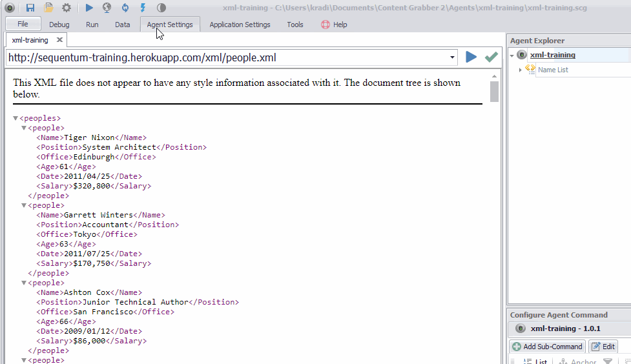Screen dimensions: 631x364
Task: Click the blue refresh arrows icon
Action: click(x=125, y=8)
